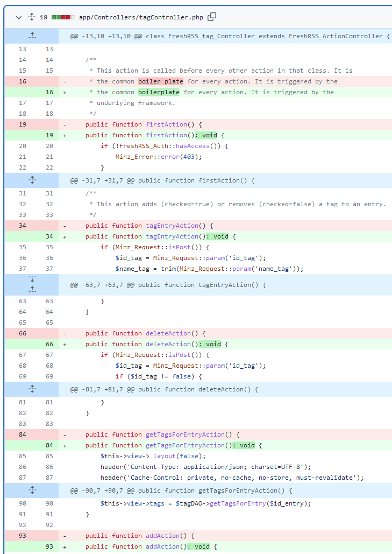392x554 pixels.
Task: Expand hidden lines at the -31,7 +31,7 hunk
Action: point(32,180)
